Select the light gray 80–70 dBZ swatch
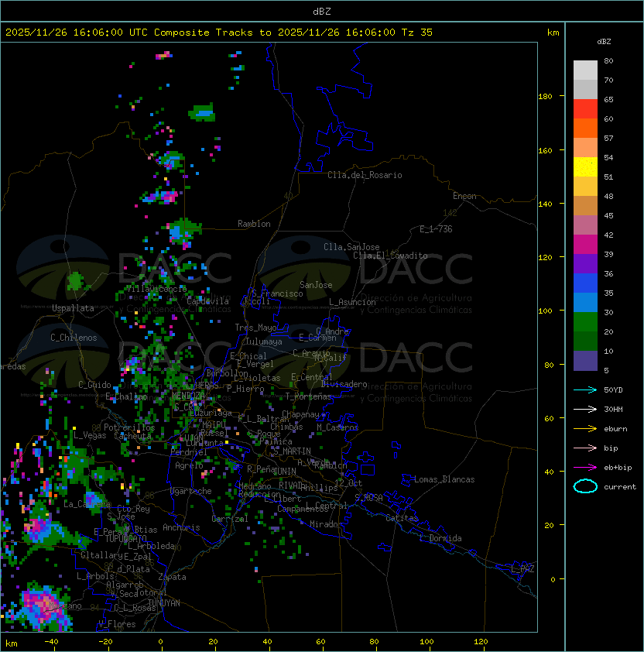 coord(585,70)
